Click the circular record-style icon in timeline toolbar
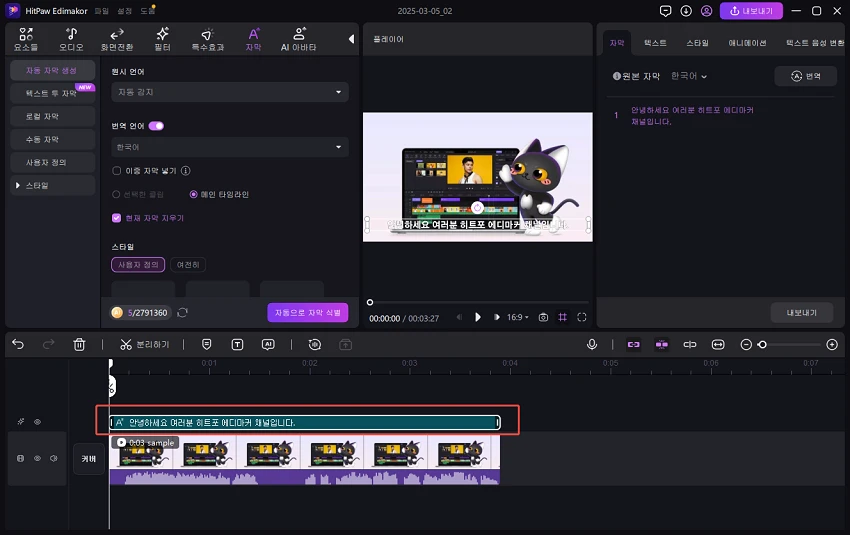This screenshot has height=535, width=850. tap(314, 344)
